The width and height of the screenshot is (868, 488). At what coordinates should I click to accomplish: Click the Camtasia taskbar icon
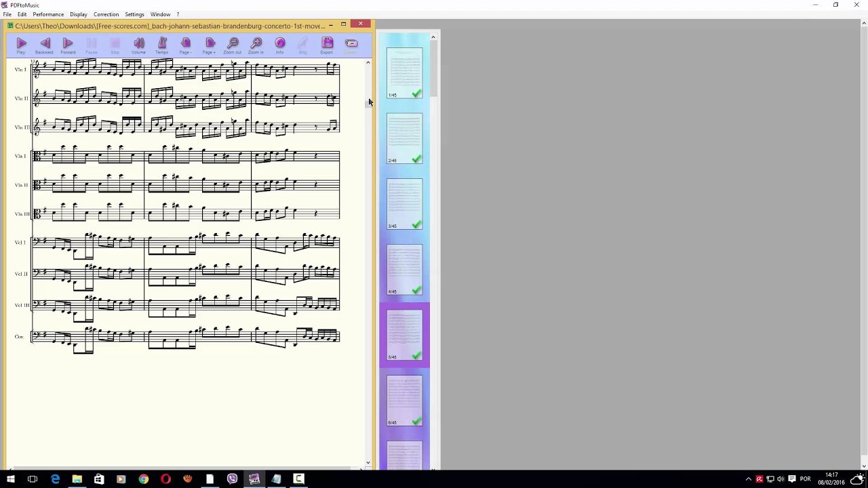(298, 479)
